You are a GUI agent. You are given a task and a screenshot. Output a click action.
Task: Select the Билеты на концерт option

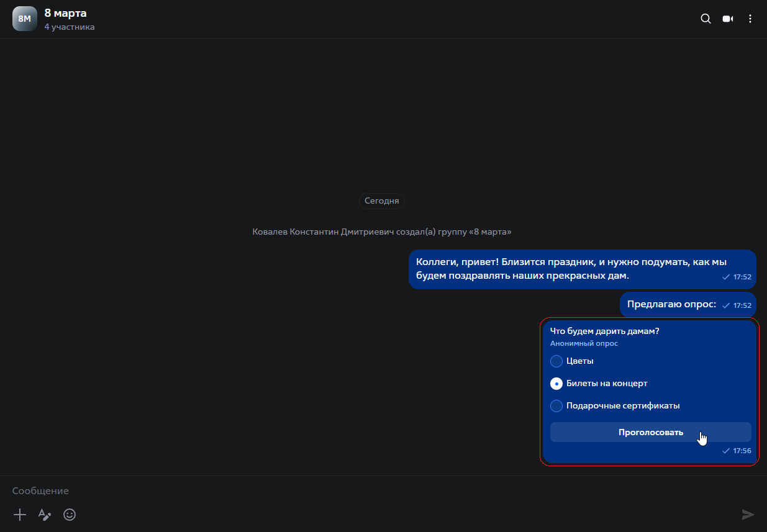click(556, 384)
